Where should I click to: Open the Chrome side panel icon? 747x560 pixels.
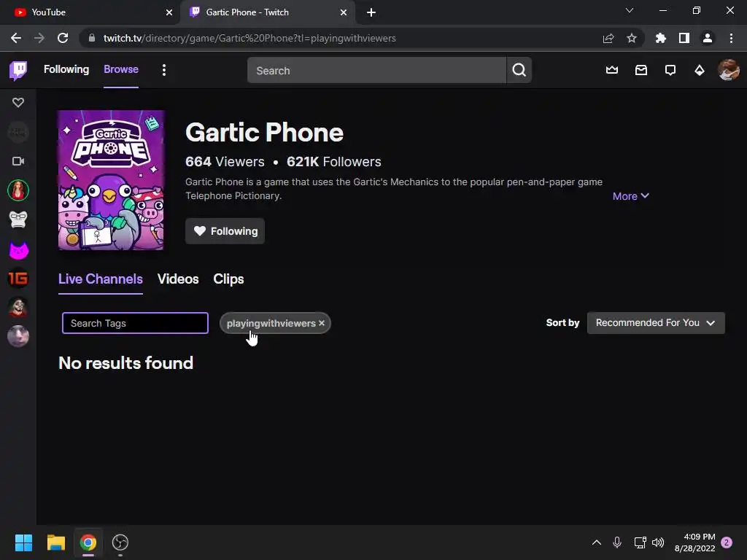pyautogui.click(x=684, y=38)
